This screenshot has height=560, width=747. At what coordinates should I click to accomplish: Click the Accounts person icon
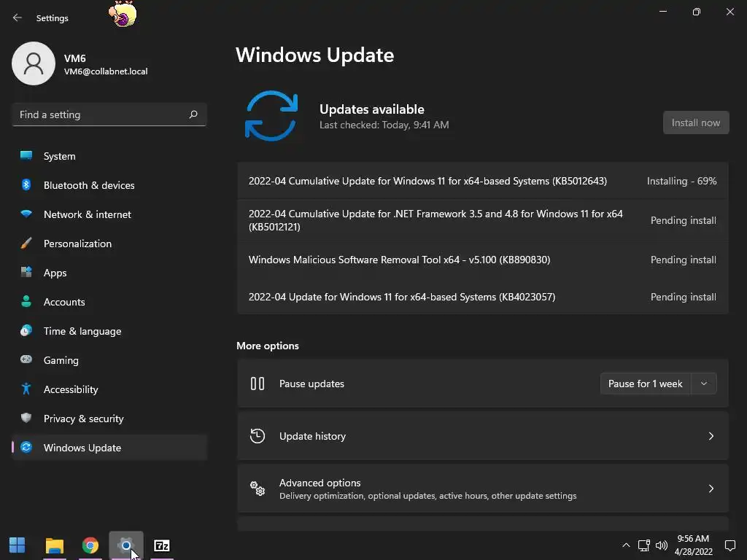[x=26, y=301]
